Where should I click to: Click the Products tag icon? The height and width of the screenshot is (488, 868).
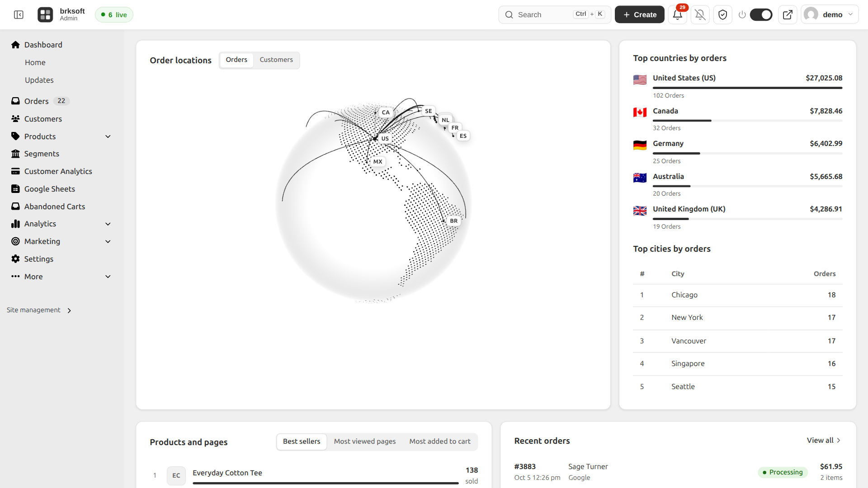(15, 136)
